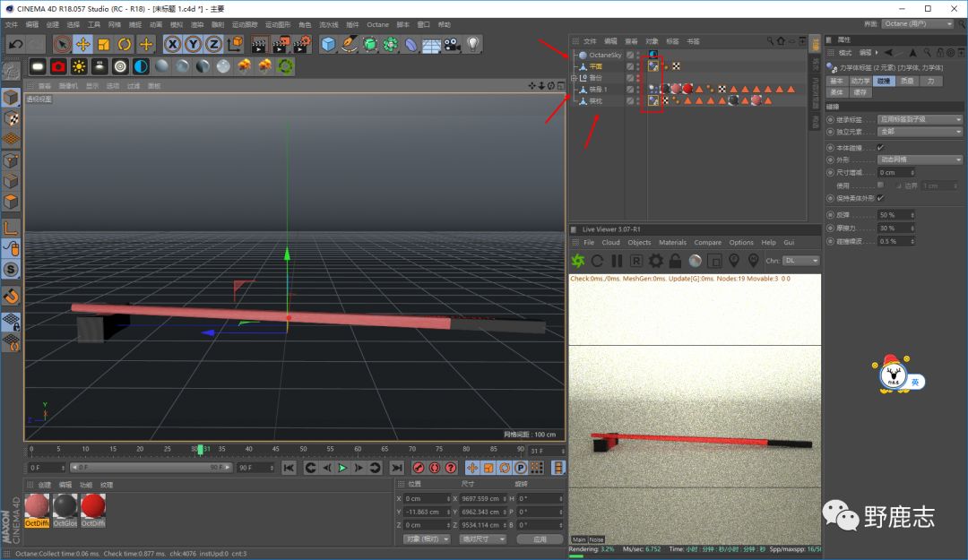Screen dimensions: 968x560
Task: Click the red Octane camera icon
Action: point(58,66)
